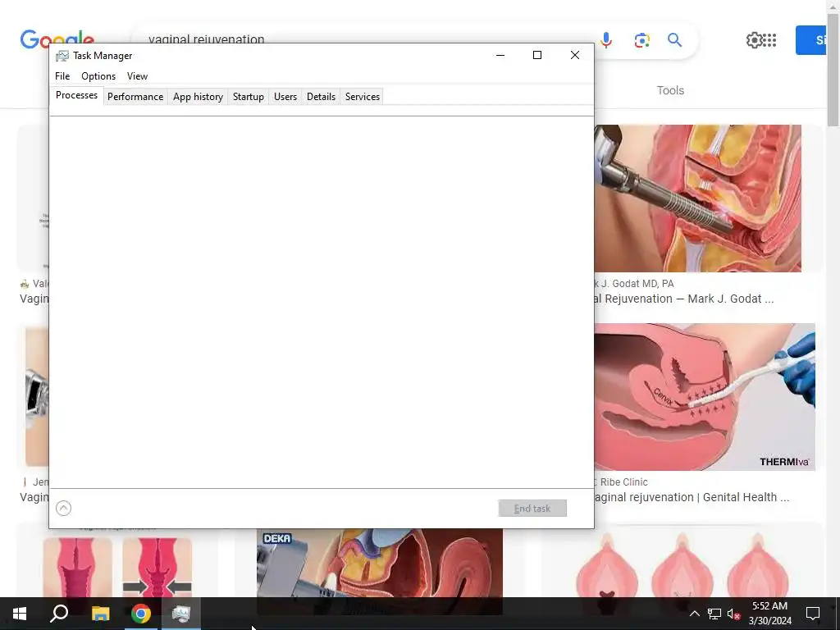Open the Windows Start menu
Screen dimensions: 840x630
point(20,614)
